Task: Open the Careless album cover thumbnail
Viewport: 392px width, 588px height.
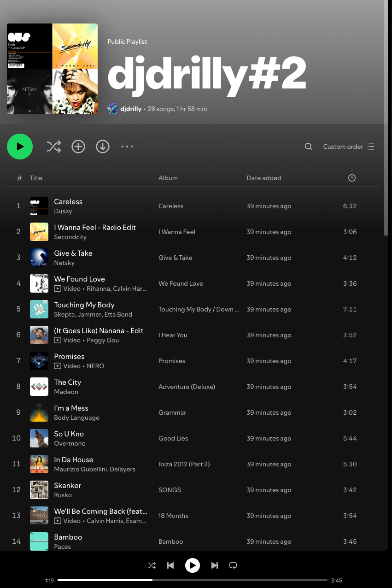Action: (x=39, y=206)
